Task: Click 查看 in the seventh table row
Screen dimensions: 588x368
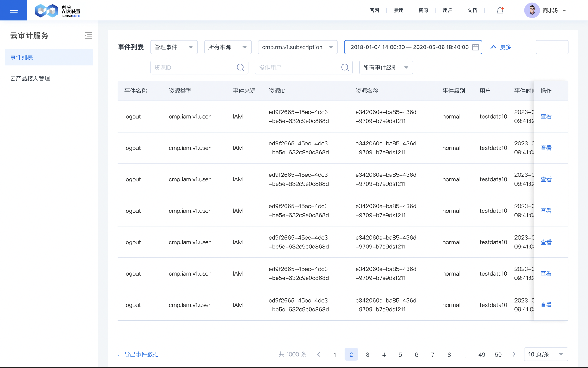Action: [546, 305]
